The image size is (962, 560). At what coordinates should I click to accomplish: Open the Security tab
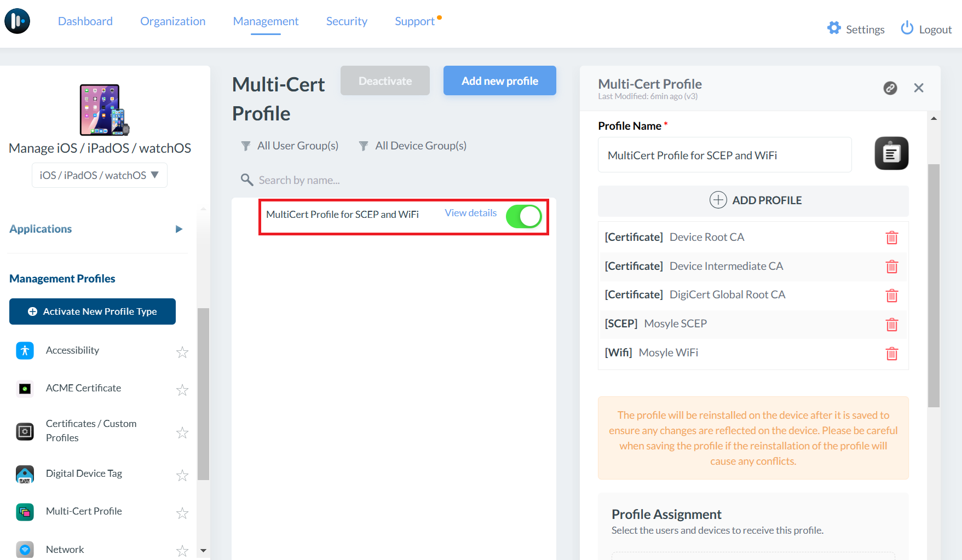click(347, 21)
